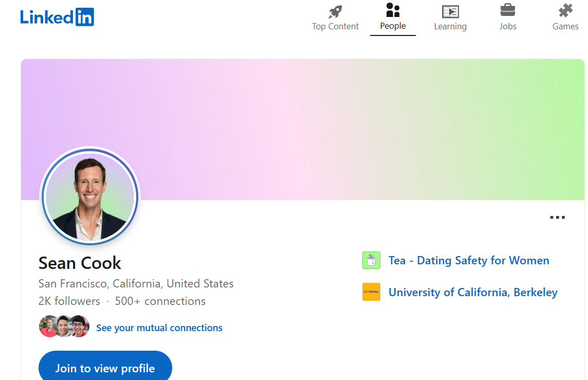The width and height of the screenshot is (588, 380).
Task: Open the three-dot more options menu
Action: (557, 217)
